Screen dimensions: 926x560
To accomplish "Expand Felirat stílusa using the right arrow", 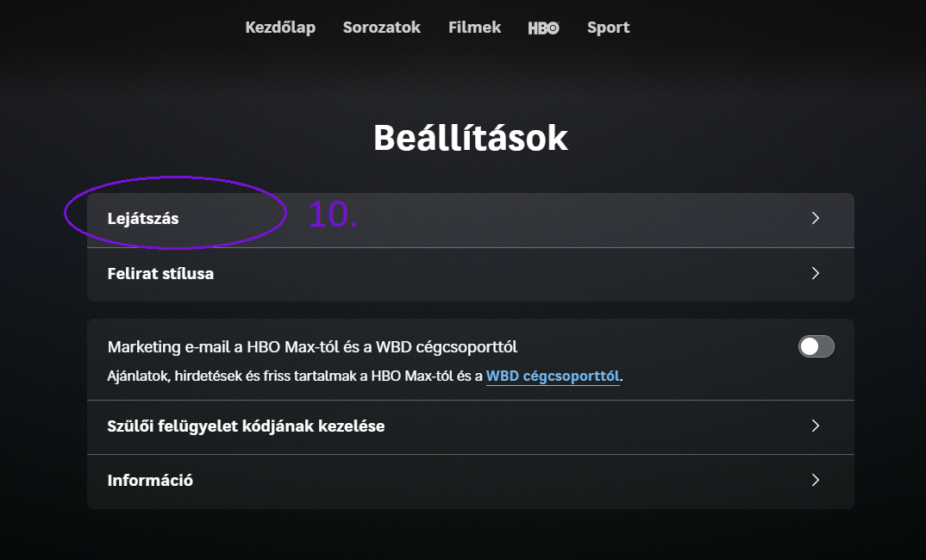I will [815, 273].
